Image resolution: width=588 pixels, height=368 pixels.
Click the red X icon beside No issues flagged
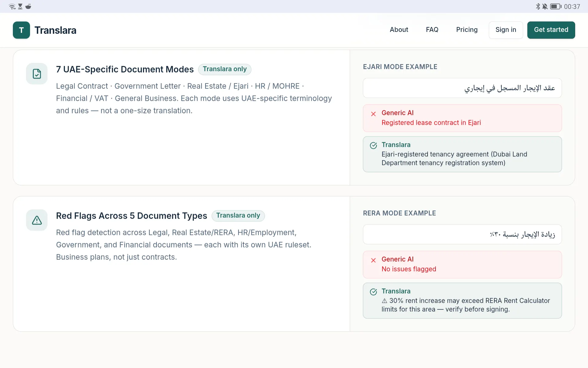[373, 260]
